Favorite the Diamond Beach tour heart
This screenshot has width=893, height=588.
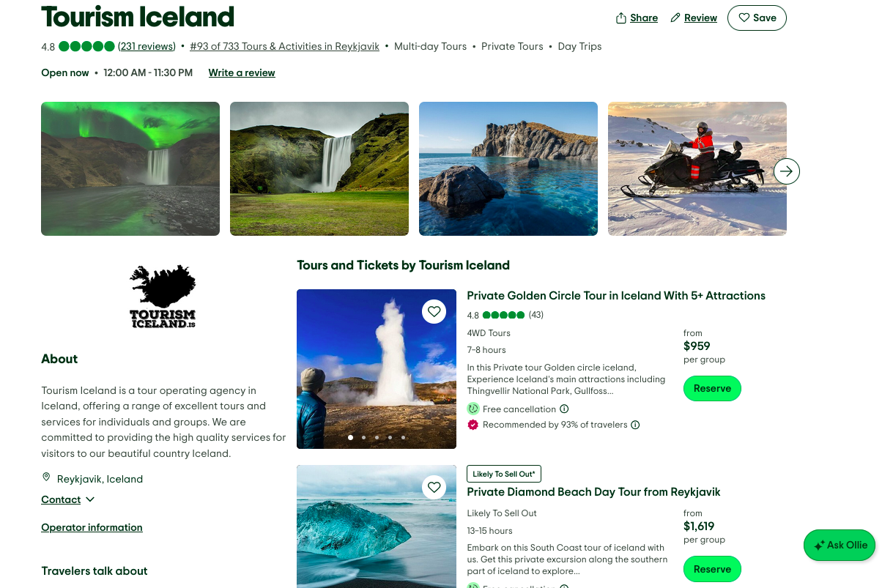point(434,488)
